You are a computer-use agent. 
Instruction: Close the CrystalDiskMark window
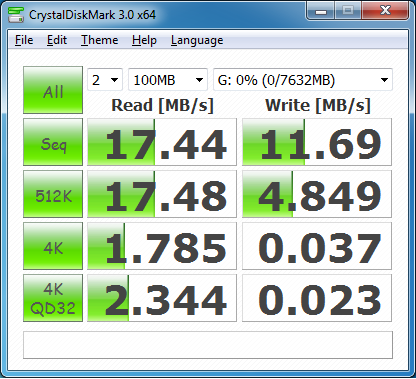[x=385, y=11]
